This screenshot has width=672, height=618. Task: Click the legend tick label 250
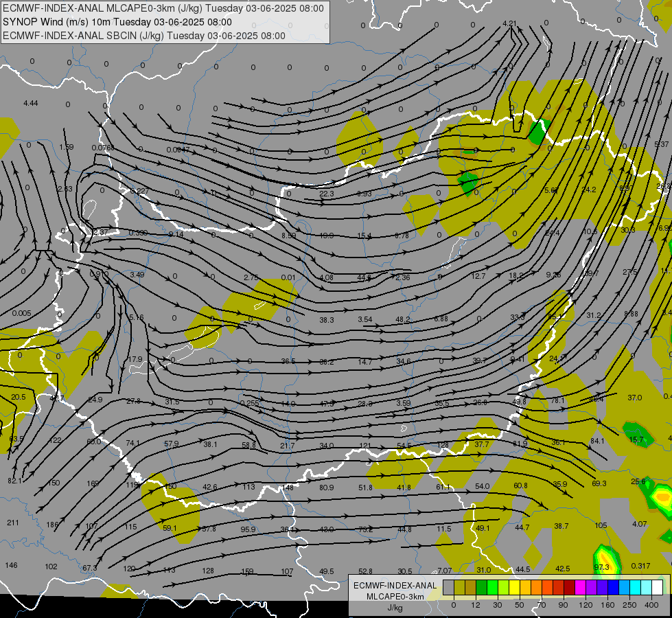(629, 605)
